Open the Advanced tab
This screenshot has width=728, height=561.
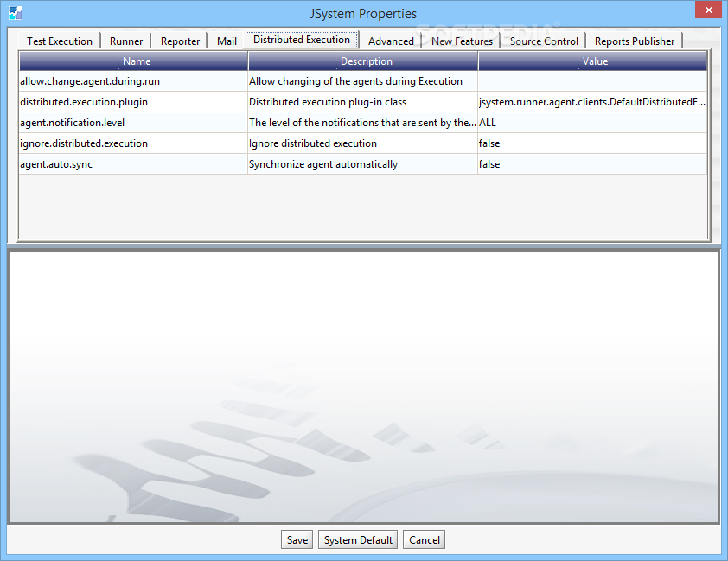[391, 41]
